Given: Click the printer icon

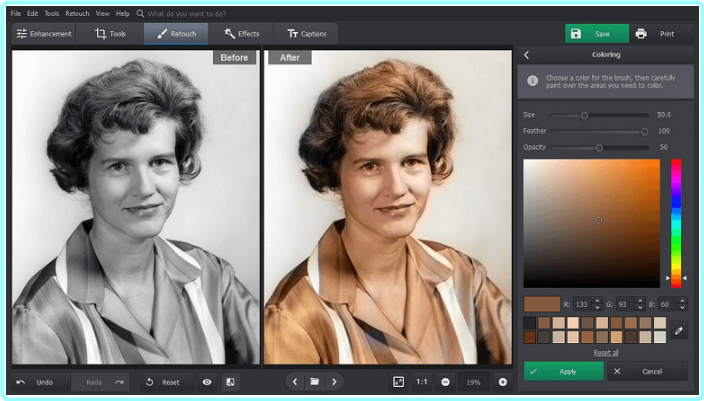Looking at the screenshot, I should 641,34.
